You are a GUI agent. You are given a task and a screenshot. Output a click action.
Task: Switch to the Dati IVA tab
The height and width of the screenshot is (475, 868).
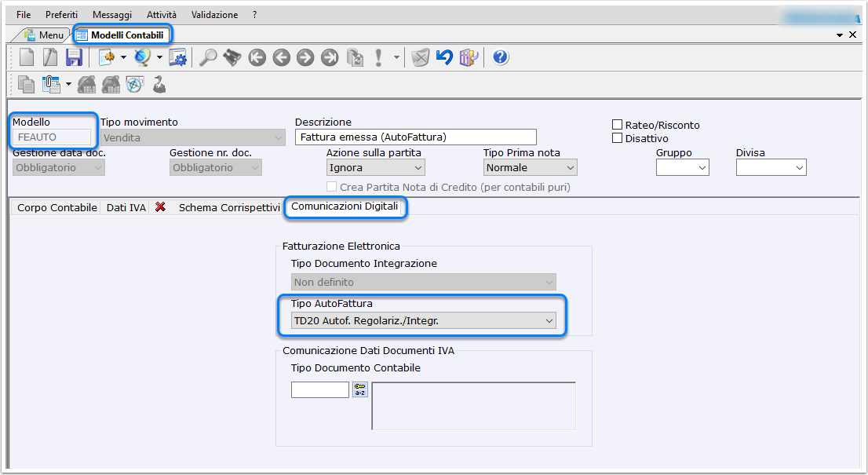point(126,207)
